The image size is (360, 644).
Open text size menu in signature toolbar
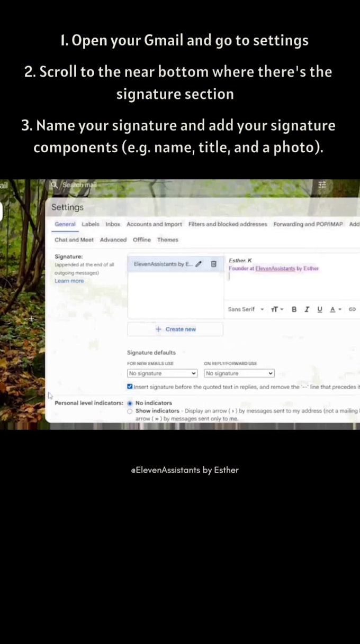(x=277, y=309)
